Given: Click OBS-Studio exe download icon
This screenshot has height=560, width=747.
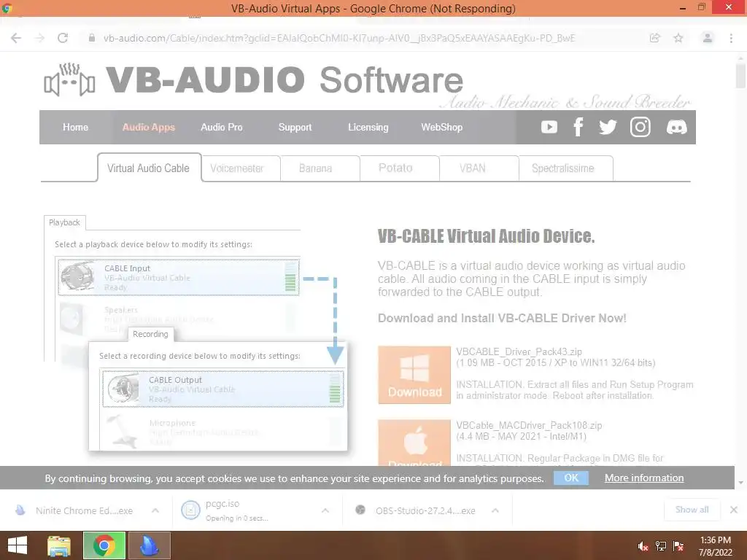Looking at the screenshot, I should click(360, 510).
